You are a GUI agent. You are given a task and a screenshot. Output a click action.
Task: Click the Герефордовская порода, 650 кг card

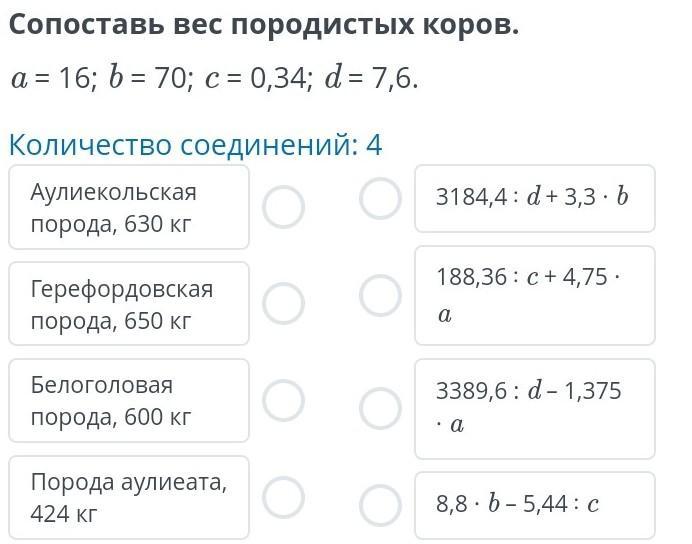[129, 304]
